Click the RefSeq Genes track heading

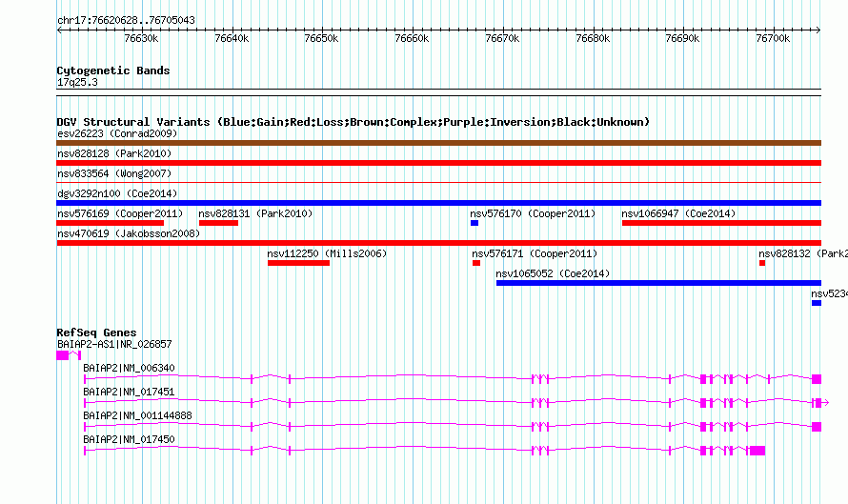pos(96,333)
